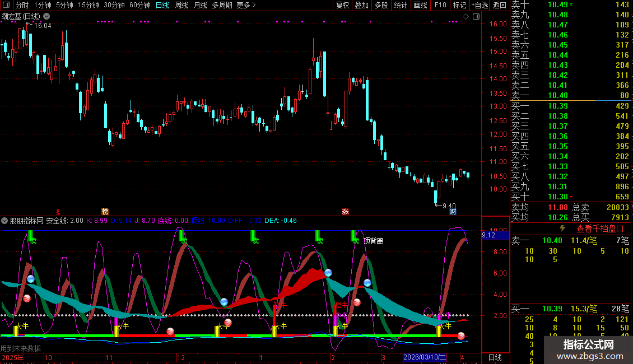This screenshot has width=633, height=364.
Task: Open the 更多 periods expander
Action: 246,6
